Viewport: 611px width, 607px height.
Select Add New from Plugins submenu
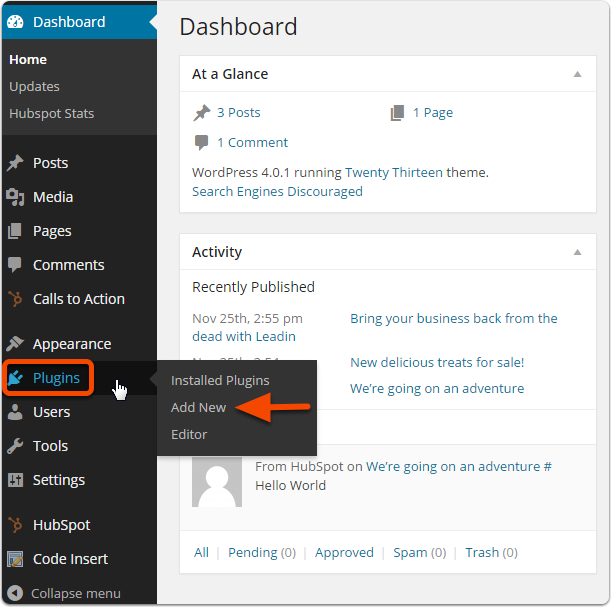pos(198,408)
